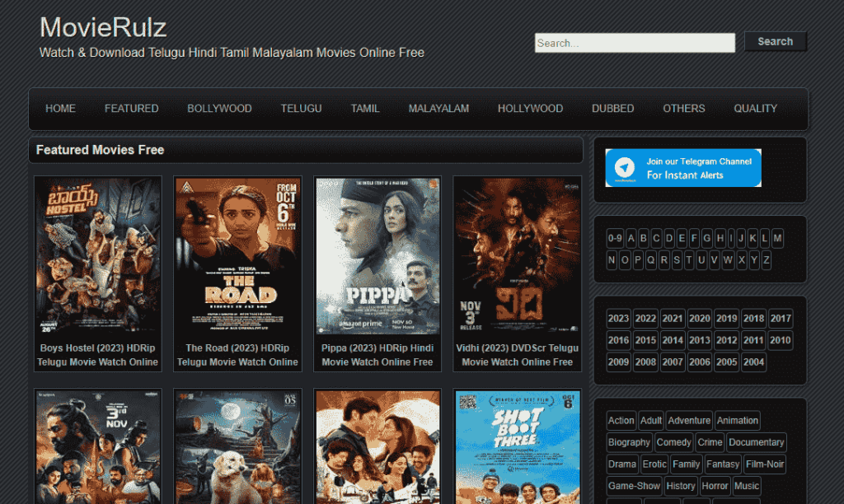The image size is (844, 504).
Task: Filter movies by year 2009
Action: 618,362
